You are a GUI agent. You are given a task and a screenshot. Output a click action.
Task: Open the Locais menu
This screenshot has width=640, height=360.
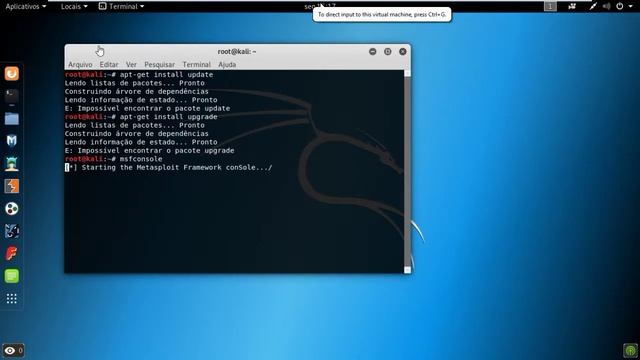click(x=74, y=7)
